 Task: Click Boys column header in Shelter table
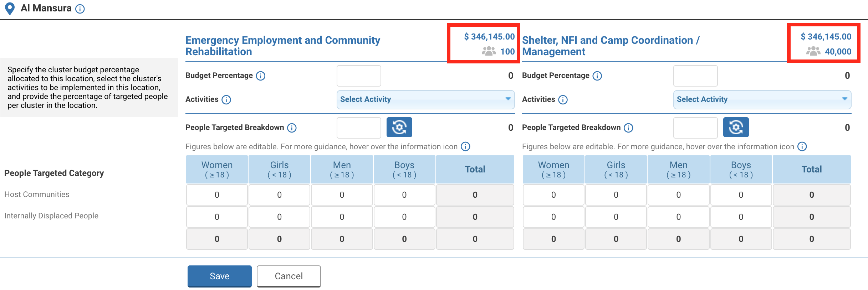click(x=741, y=170)
